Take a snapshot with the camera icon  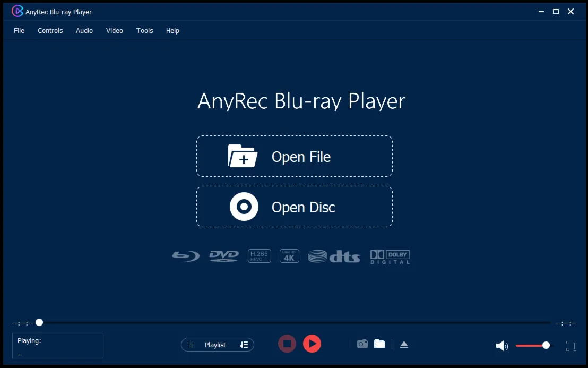click(x=362, y=344)
